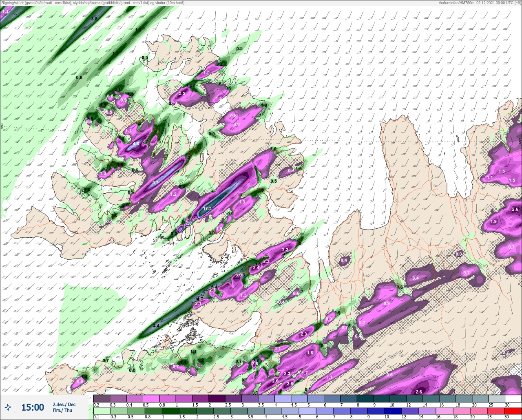This screenshot has height=420, width=522.
Task: Select upper legend dark purple swatch at 2
Action: tap(217, 398)
